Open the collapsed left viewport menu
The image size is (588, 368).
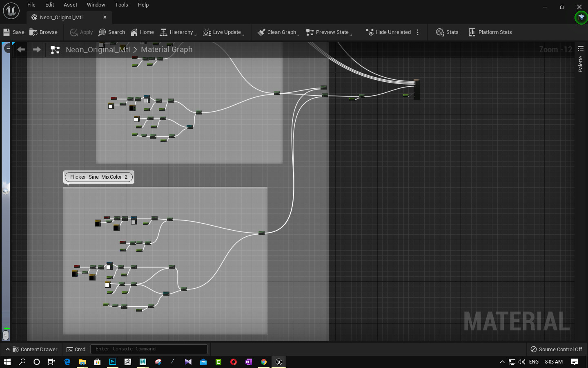pos(7,48)
